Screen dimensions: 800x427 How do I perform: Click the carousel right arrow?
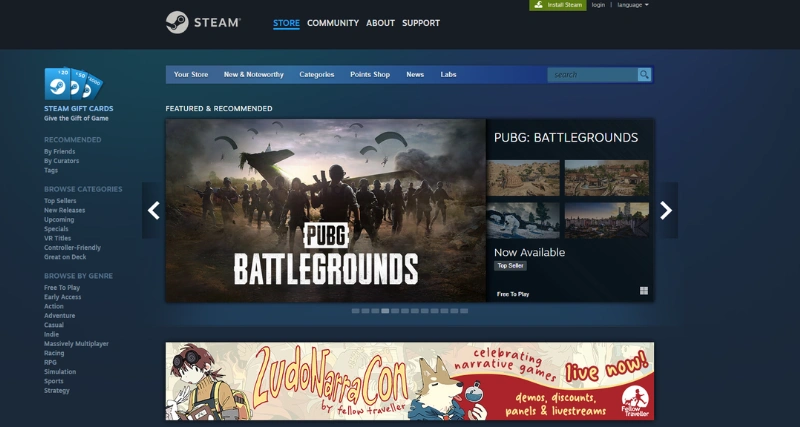[x=666, y=210]
